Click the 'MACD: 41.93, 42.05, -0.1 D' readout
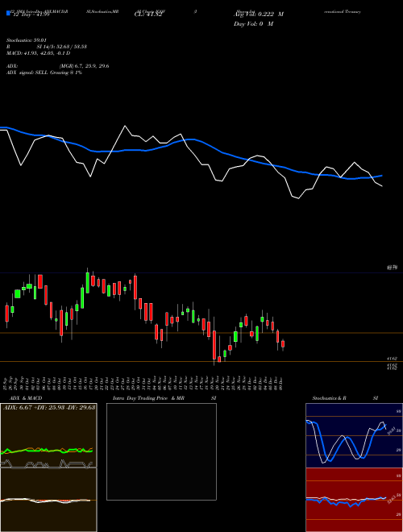The height and width of the screenshot is (532, 403). 39,53
